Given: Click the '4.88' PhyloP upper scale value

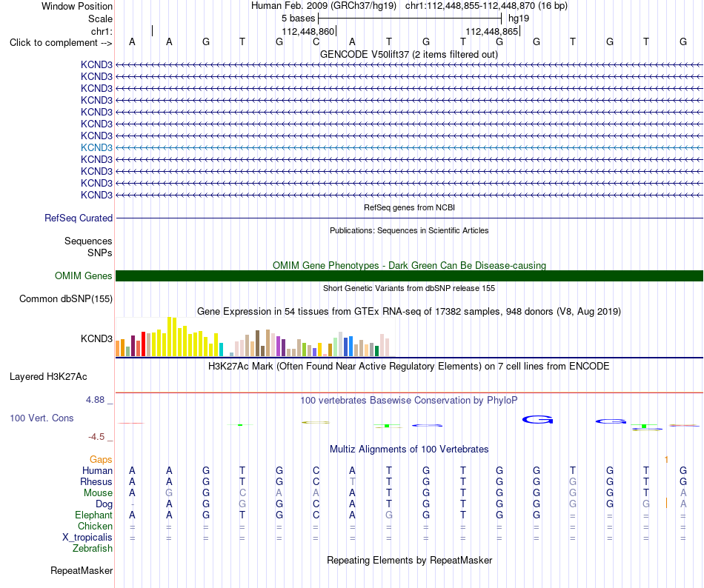Looking at the screenshot, I should (95, 400).
